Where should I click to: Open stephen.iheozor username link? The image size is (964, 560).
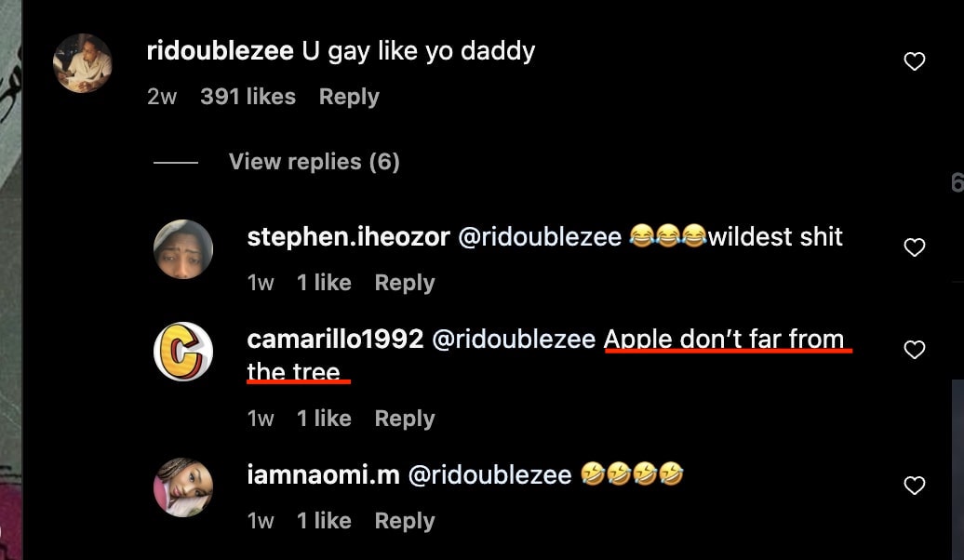(x=349, y=237)
